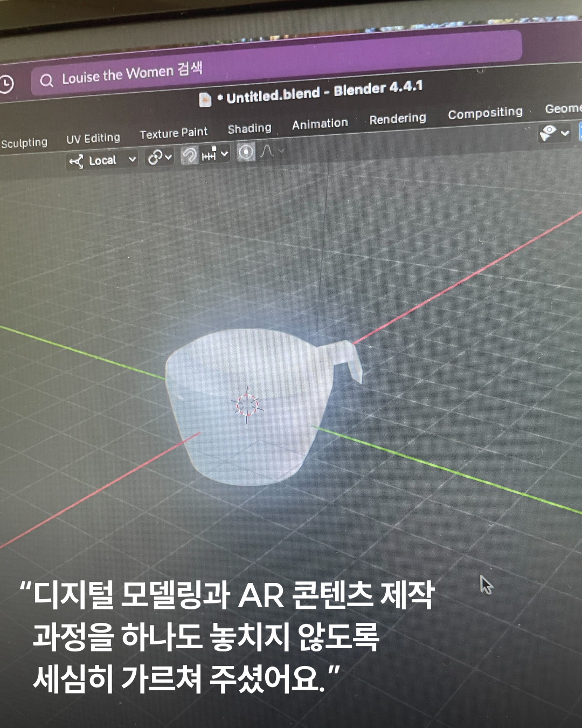Open the Texture Paint workspace tab
This screenshot has height=728, width=582.
tap(174, 133)
